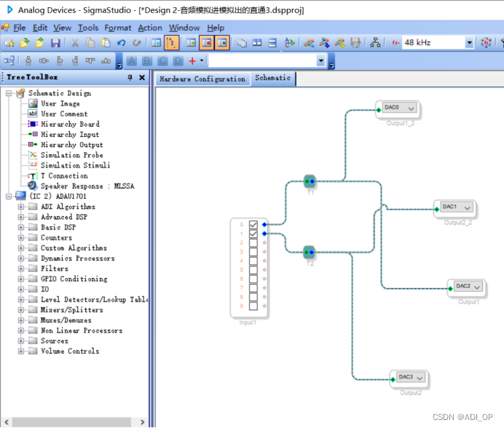This screenshot has height=428, width=504.
Task: Click the fs sample rate icon
Action: coord(395,43)
